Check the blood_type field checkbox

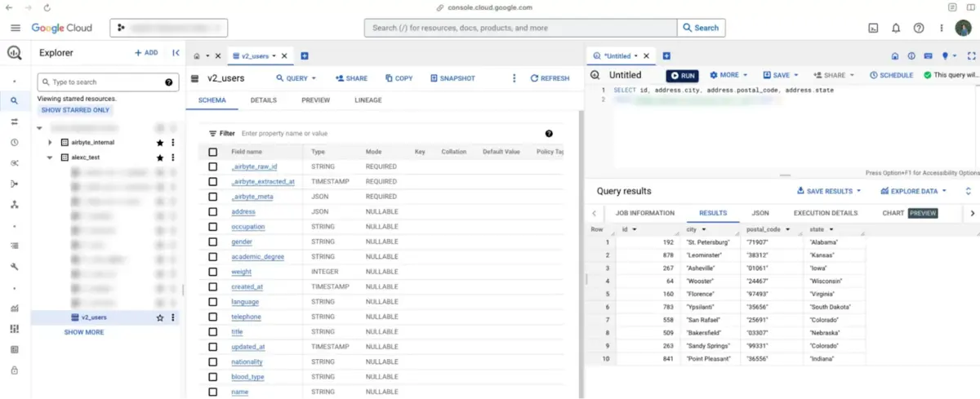(213, 377)
